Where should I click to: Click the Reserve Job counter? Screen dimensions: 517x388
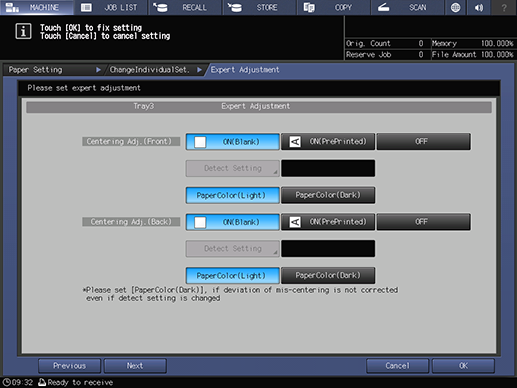(385, 55)
